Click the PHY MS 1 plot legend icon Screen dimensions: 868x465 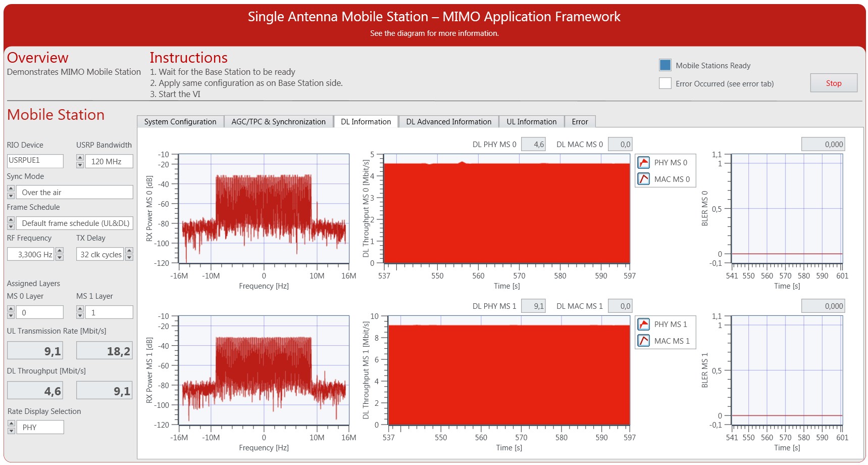[x=644, y=324]
